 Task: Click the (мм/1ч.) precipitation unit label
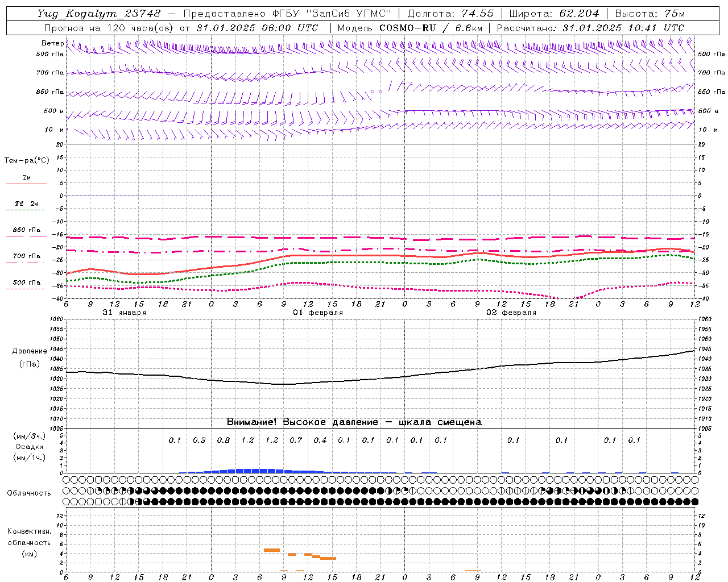30,458
